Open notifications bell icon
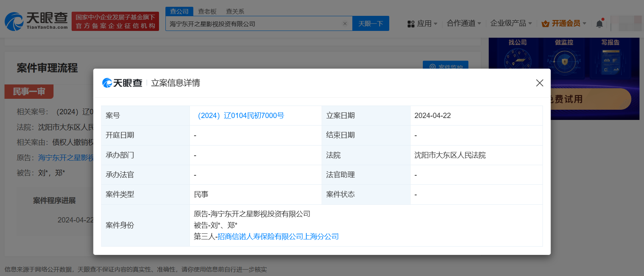 [600, 24]
